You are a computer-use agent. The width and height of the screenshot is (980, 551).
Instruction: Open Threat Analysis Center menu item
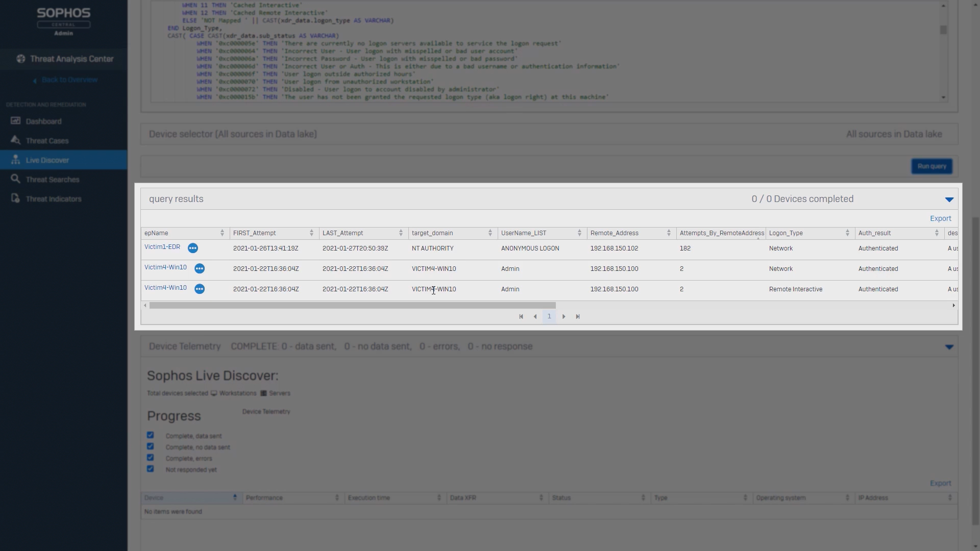click(71, 59)
